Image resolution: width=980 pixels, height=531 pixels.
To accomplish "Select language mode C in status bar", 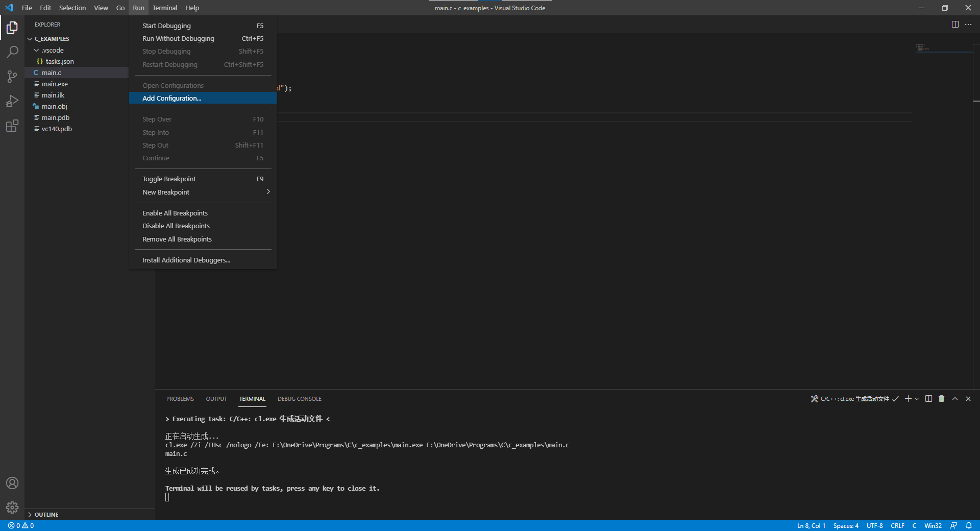I will 914,525.
